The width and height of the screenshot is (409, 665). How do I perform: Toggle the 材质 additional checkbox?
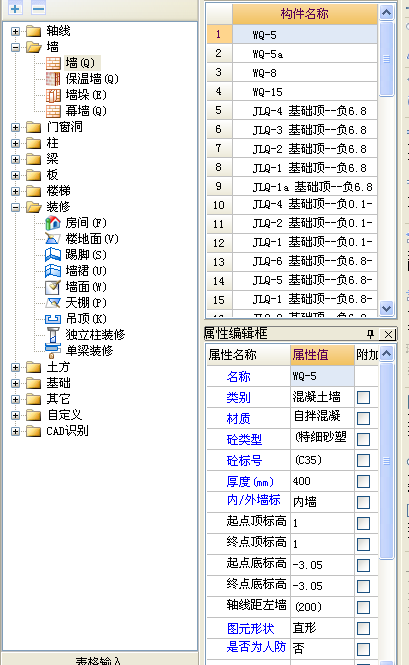tap(364, 419)
